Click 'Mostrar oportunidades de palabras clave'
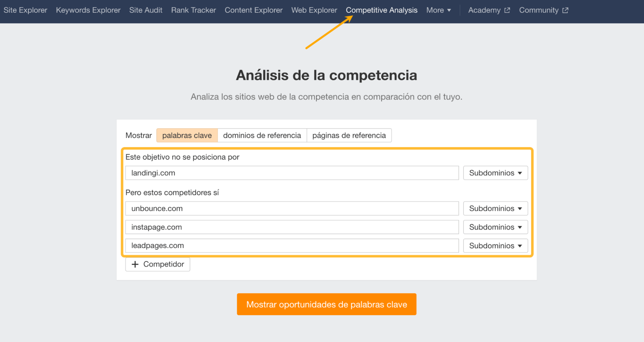Viewport: 644px width, 342px height. coord(326,304)
